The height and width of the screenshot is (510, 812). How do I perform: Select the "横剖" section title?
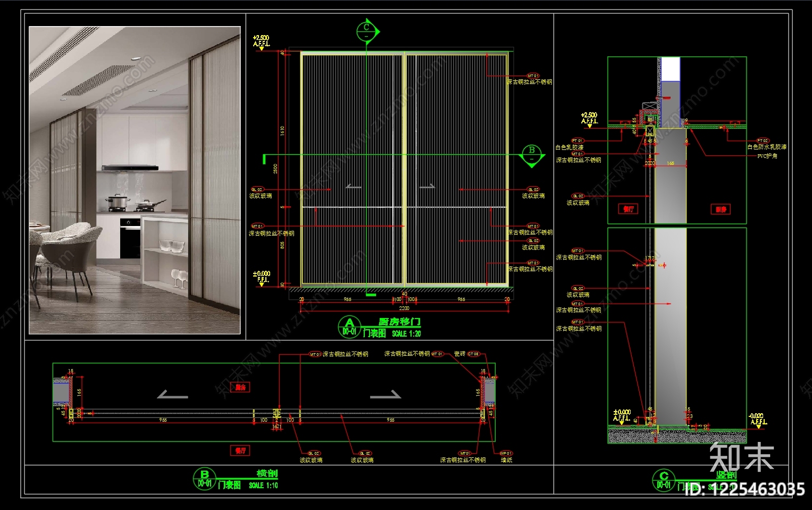click(267, 473)
